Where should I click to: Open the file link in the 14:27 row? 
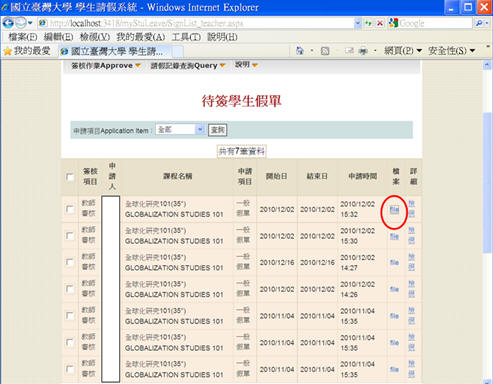[394, 262]
